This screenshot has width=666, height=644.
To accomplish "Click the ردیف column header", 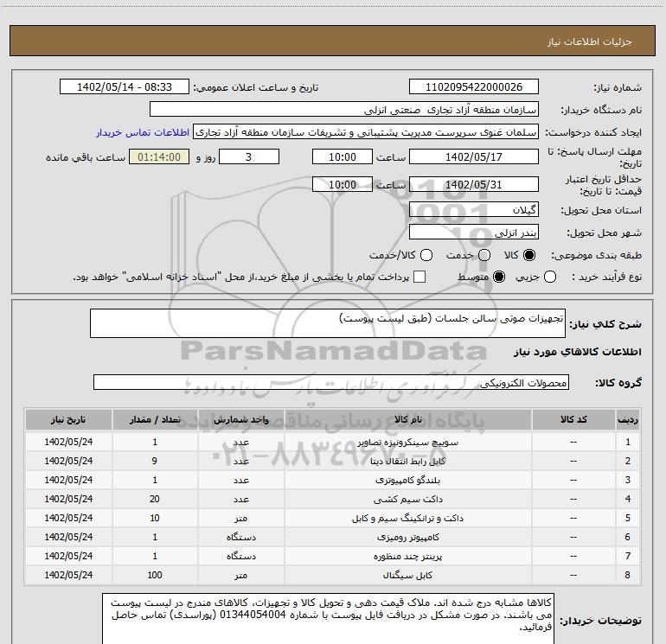I will (628, 420).
